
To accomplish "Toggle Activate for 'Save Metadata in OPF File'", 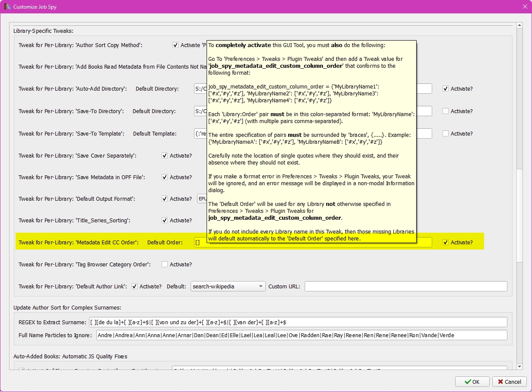I will (x=165, y=177).
